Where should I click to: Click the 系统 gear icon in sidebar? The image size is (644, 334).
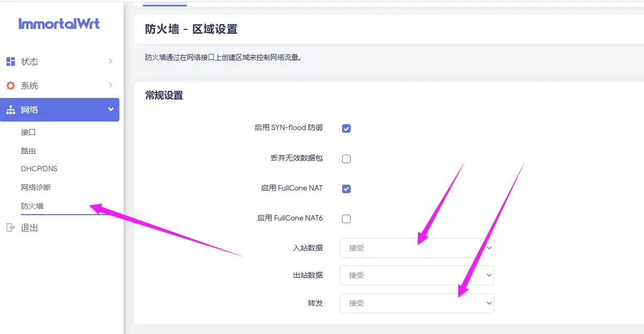[11, 85]
